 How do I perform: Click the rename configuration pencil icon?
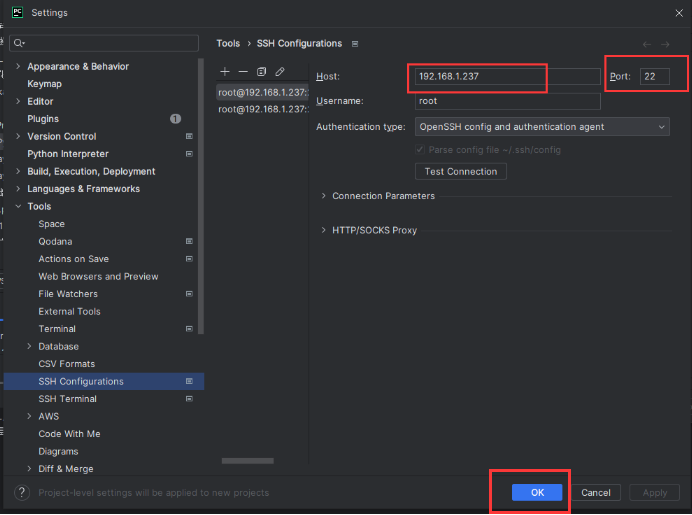(x=280, y=72)
